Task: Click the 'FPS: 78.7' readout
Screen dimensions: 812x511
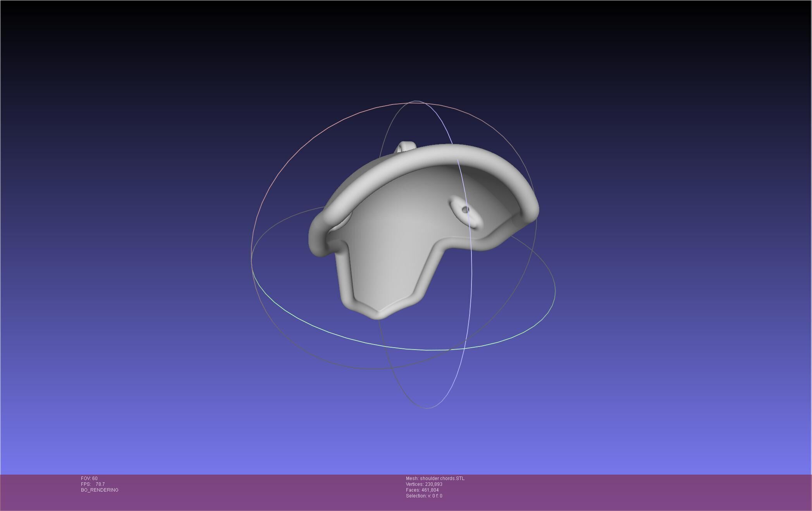Action: pyautogui.click(x=93, y=484)
